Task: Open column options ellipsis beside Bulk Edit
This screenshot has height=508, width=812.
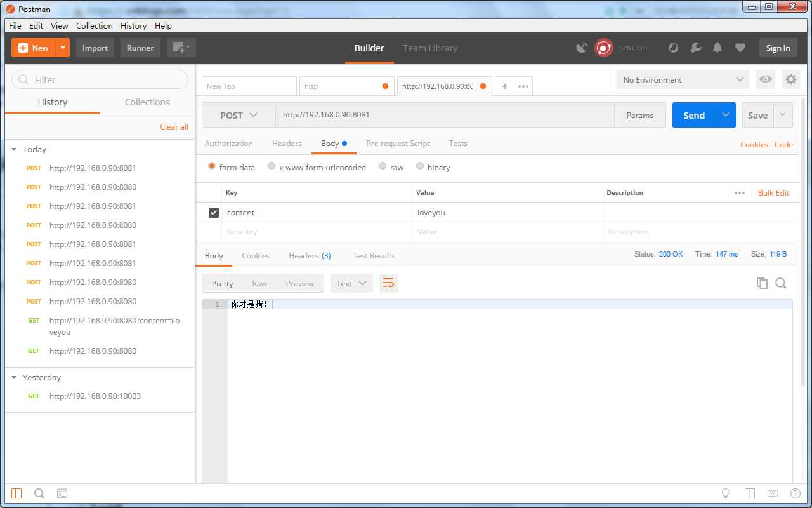Action: [x=740, y=193]
